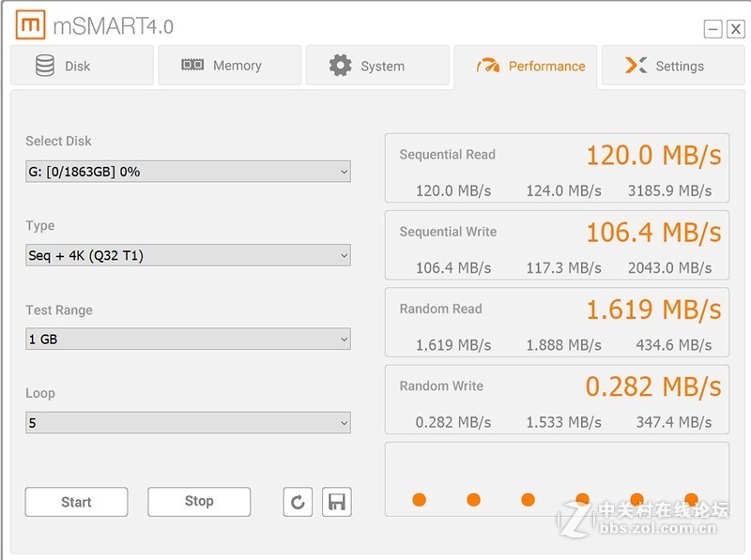Click the Random Write 0.282 MB/s value

tap(653, 386)
